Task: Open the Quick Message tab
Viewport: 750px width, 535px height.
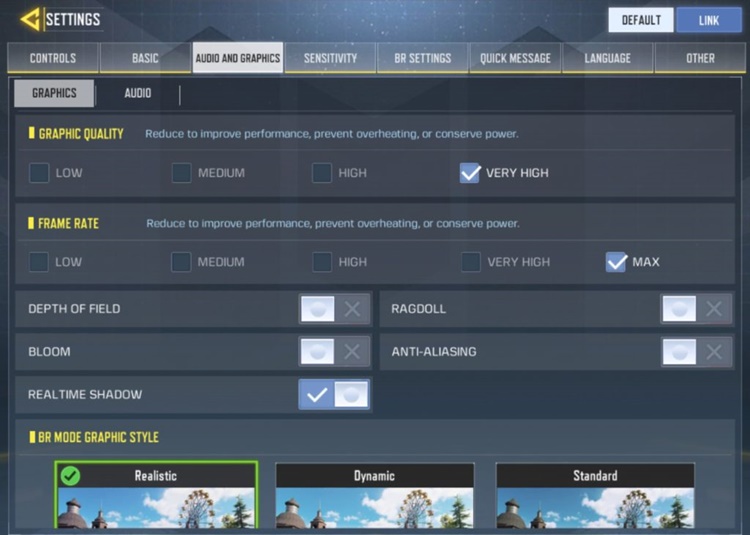Action: click(515, 58)
